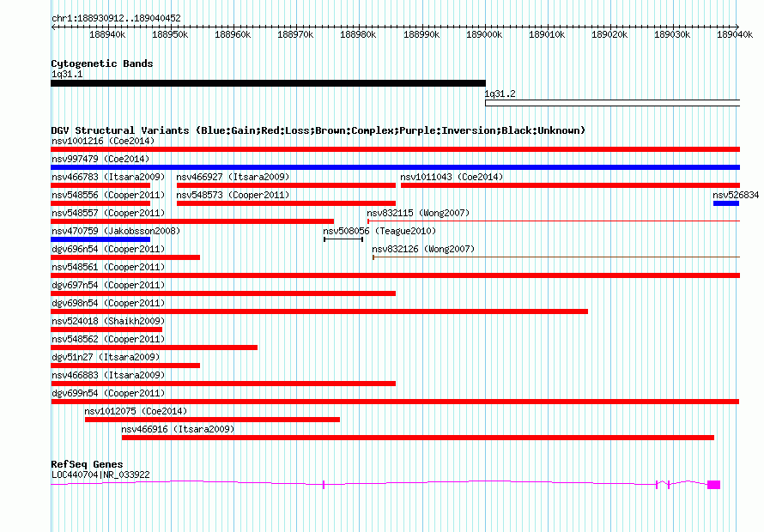
Task: Click ruler position 189010k
Action: point(547,34)
